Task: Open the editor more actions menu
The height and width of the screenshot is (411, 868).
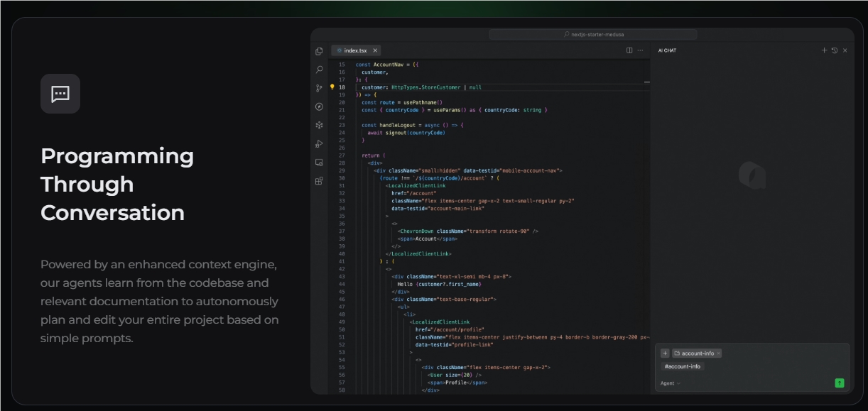Action: [639, 50]
